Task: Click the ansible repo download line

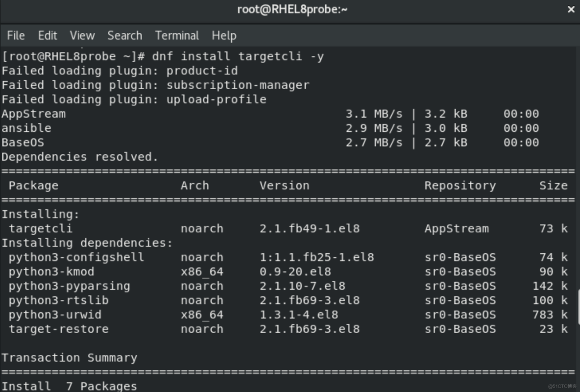Action: pos(270,128)
